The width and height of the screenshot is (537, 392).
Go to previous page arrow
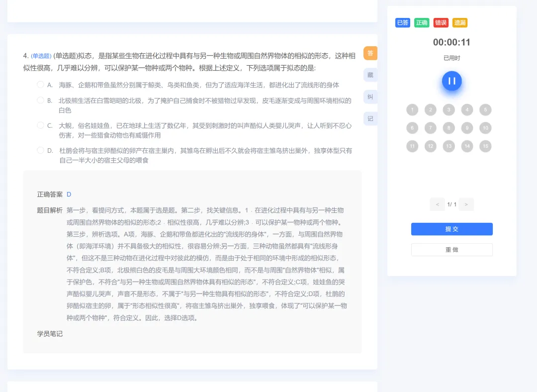click(x=438, y=204)
